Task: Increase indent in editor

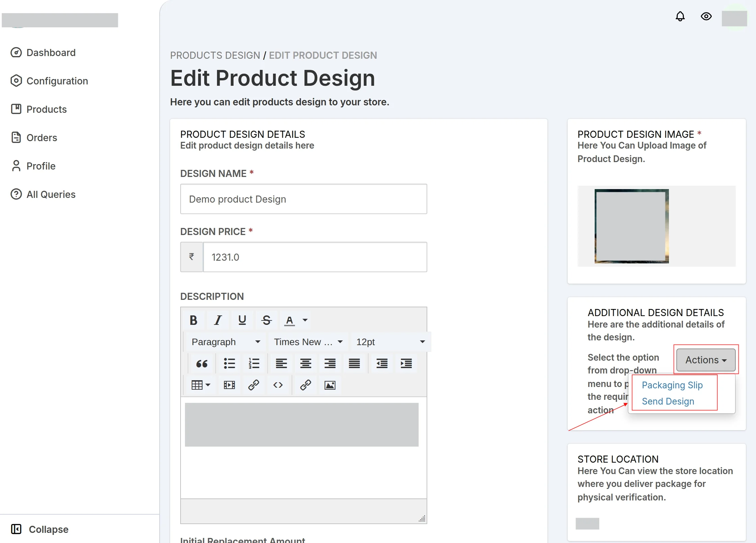Action: [x=406, y=363]
